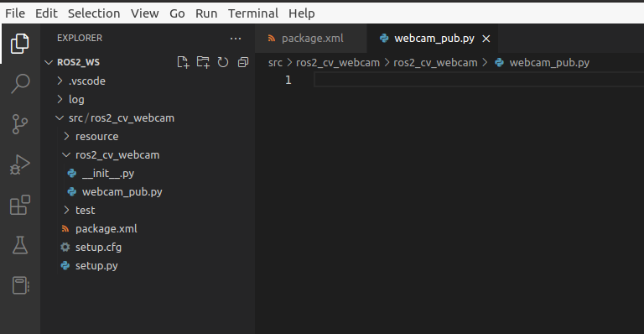Expand the log folder

click(60, 99)
